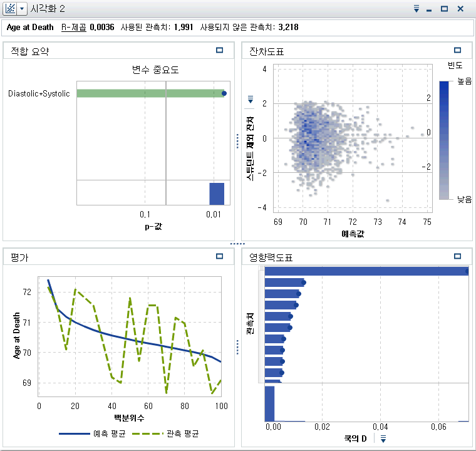Click the horizontal splitter between top and bottom panels
Viewport: 476px width, 451px height.
pyautogui.click(x=237, y=243)
